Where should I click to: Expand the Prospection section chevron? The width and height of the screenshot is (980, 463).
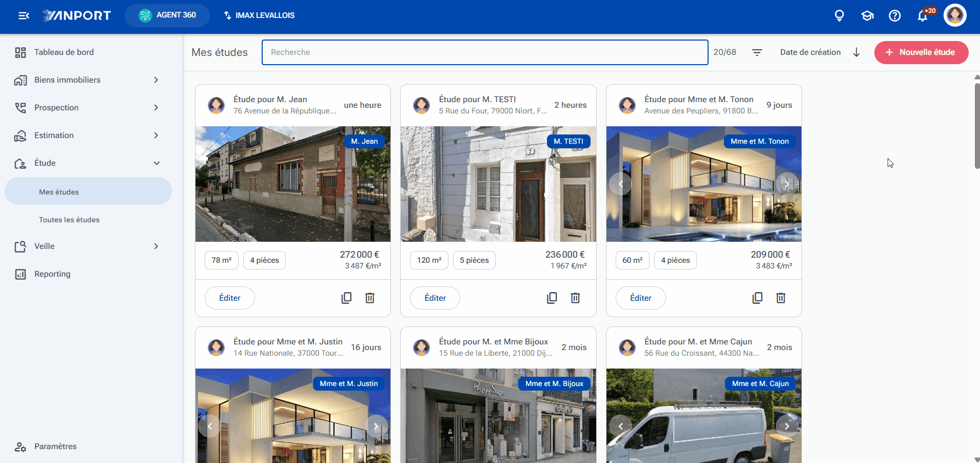pos(156,108)
